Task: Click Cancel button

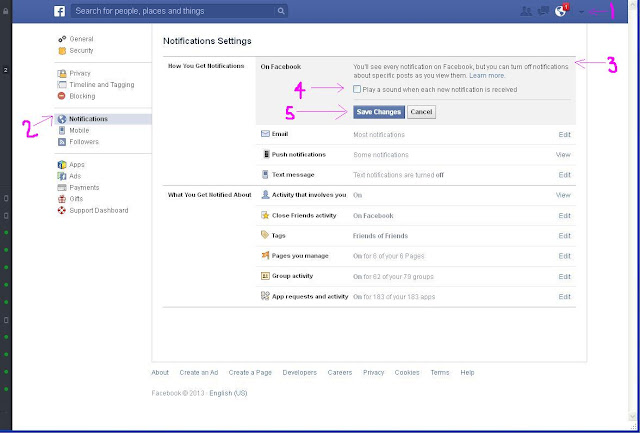Action: 422,112
